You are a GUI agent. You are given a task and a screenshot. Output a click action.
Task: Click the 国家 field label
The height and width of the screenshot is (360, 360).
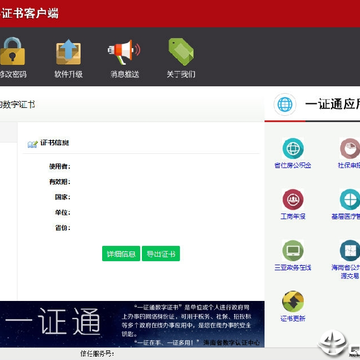tap(63, 197)
